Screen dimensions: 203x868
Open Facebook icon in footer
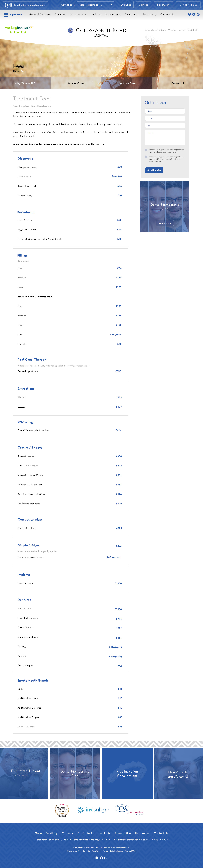pyautogui.click(x=97, y=858)
